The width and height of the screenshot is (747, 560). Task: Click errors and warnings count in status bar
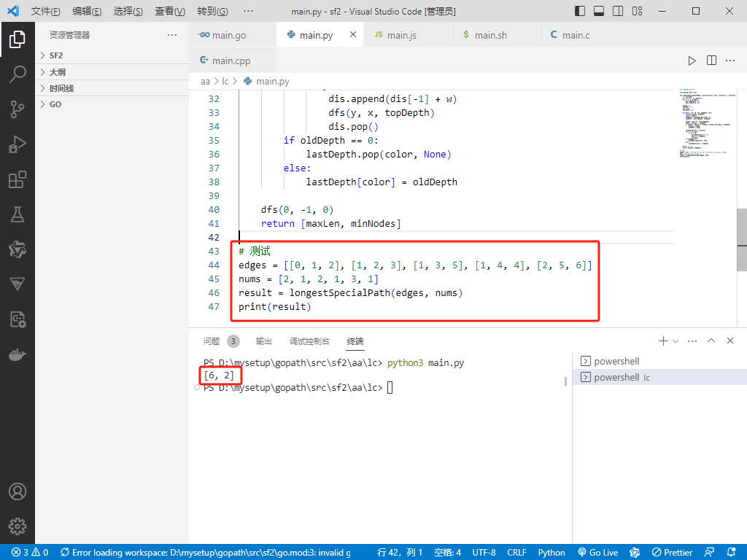point(30,553)
